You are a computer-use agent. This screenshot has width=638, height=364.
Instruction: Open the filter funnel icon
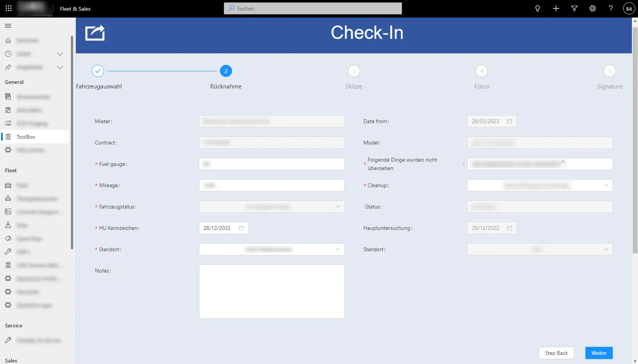click(x=574, y=8)
